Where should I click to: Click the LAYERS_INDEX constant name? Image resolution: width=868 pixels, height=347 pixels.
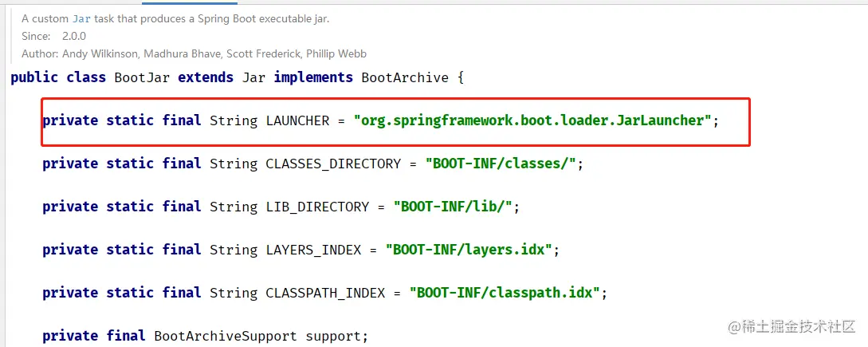coord(313,250)
